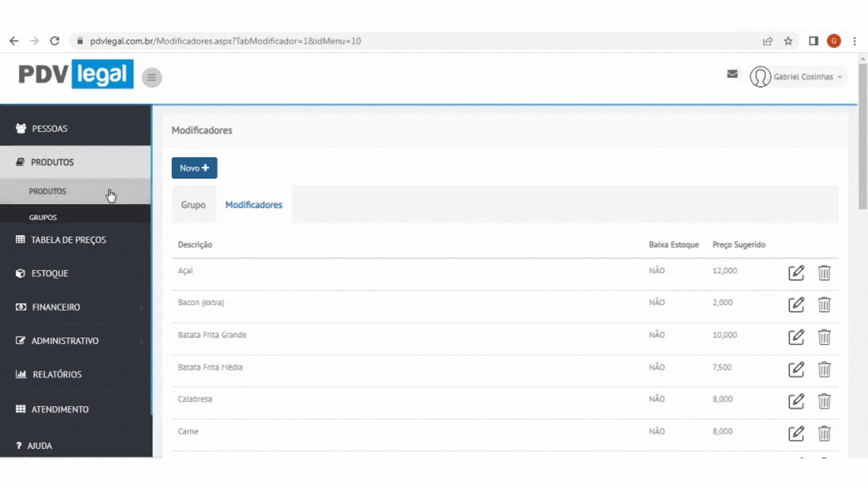The image size is (868, 488).
Task: Click trash icon for Calabresa row
Action: point(824,401)
